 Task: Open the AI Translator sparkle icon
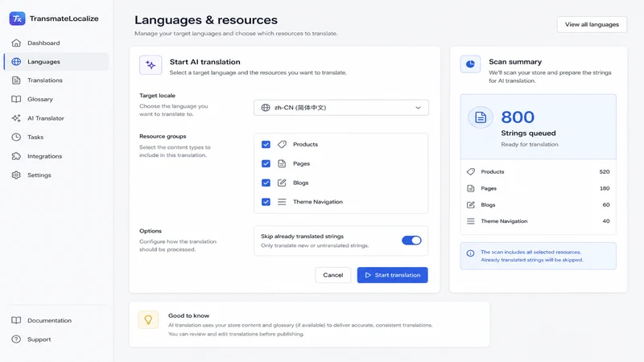16,118
